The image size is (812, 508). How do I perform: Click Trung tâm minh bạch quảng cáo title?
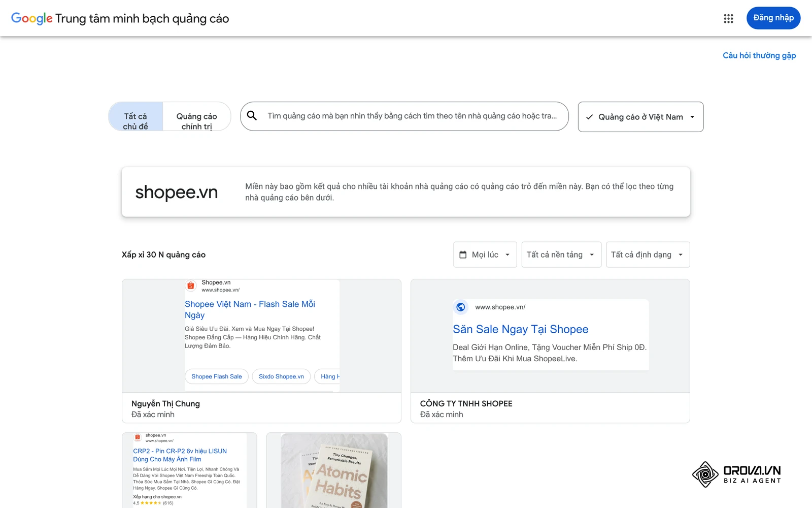tap(142, 19)
